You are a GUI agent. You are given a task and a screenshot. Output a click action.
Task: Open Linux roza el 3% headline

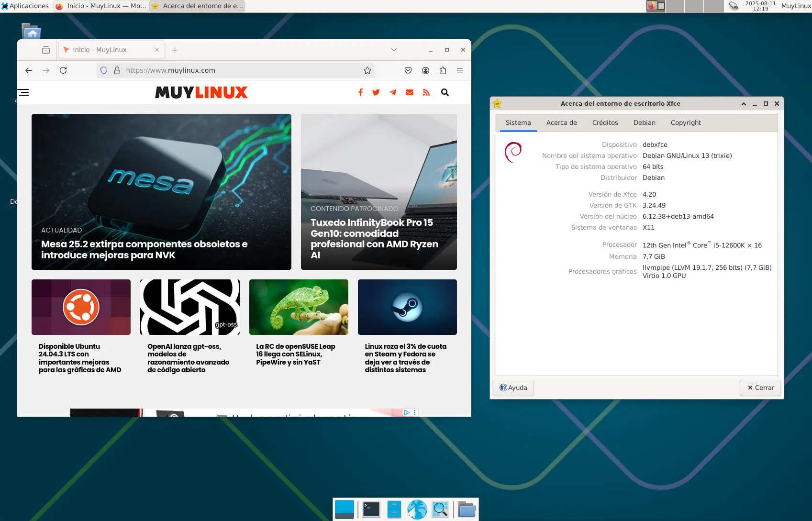pyautogui.click(x=405, y=358)
